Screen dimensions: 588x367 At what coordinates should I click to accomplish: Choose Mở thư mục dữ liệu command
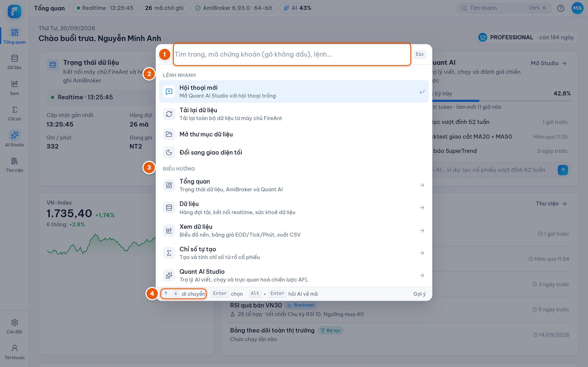tap(294, 134)
